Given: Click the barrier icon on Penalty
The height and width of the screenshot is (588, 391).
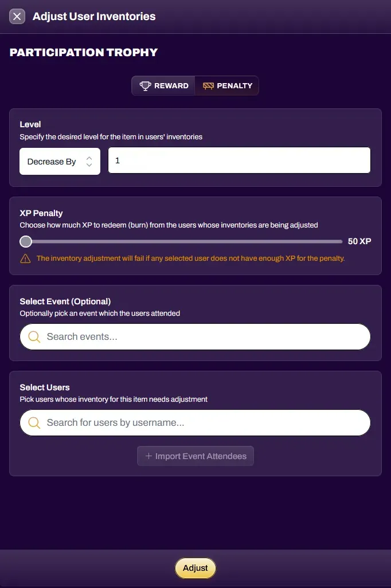Looking at the screenshot, I should point(208,86).
